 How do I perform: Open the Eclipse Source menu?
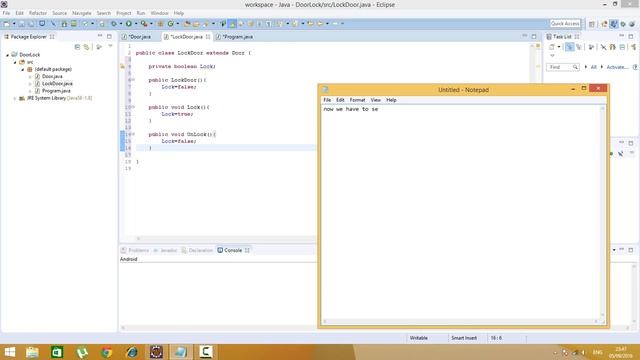pyautogui.click(x=59, y=13)
